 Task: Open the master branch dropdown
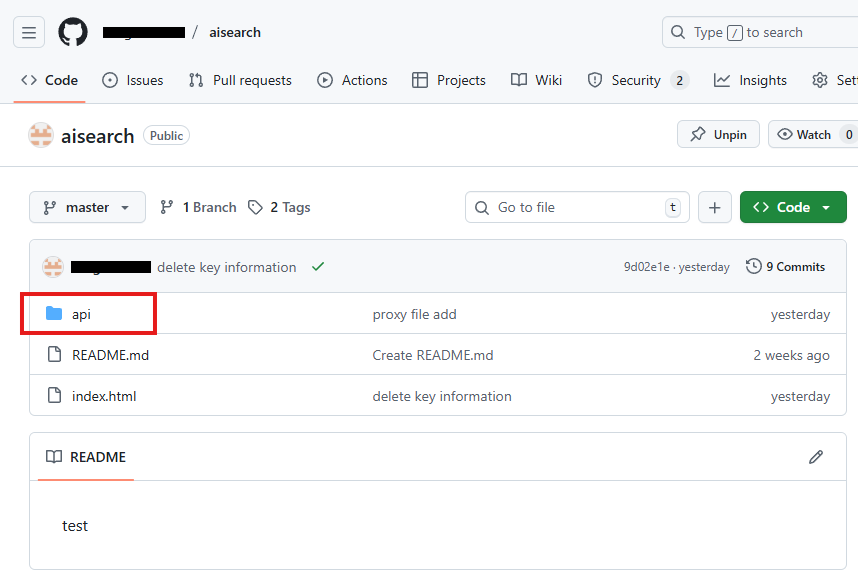88,207
